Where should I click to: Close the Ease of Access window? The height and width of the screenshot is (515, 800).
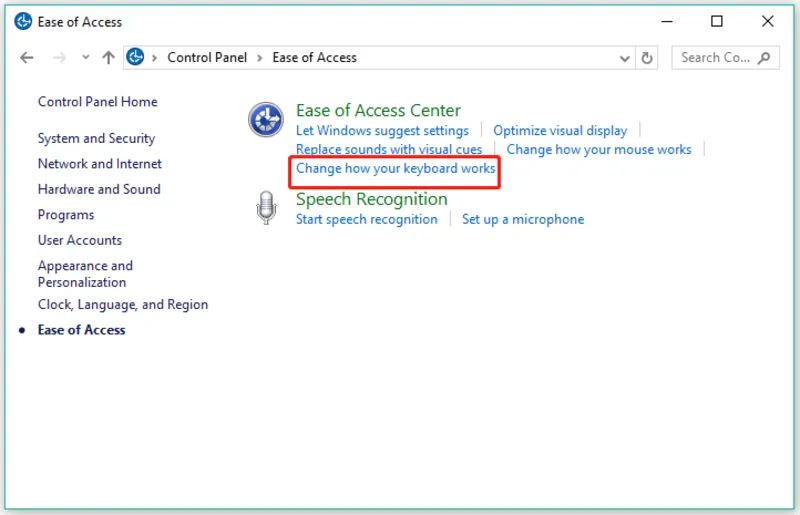(x=767, y=21)
